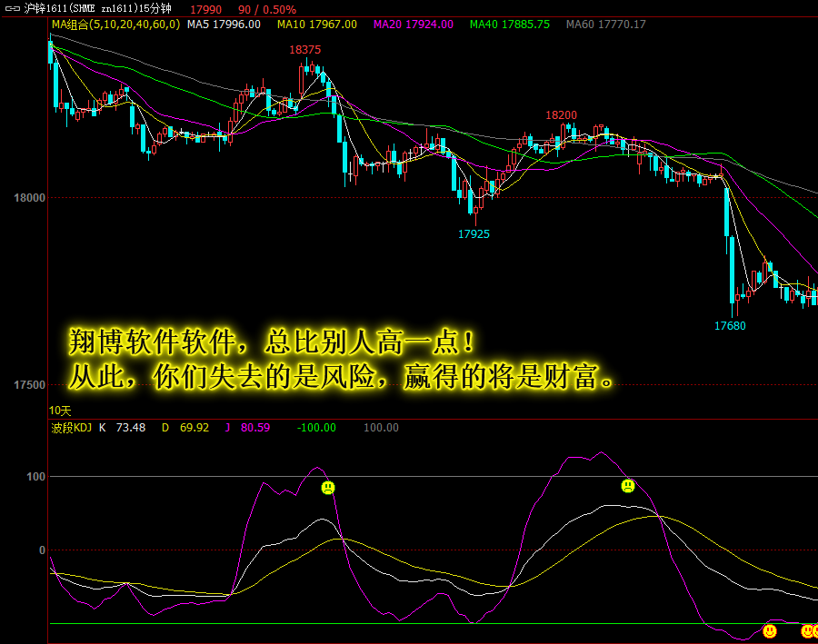
Task: Click the D 69.92 value
Action: coord(185,428)
